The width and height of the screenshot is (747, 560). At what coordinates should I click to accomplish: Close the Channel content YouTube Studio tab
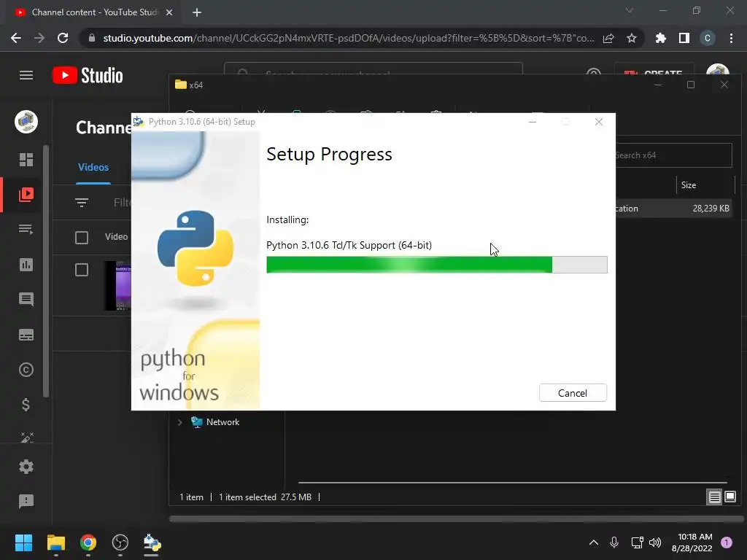pyautogui.click(x=169, y=12)
